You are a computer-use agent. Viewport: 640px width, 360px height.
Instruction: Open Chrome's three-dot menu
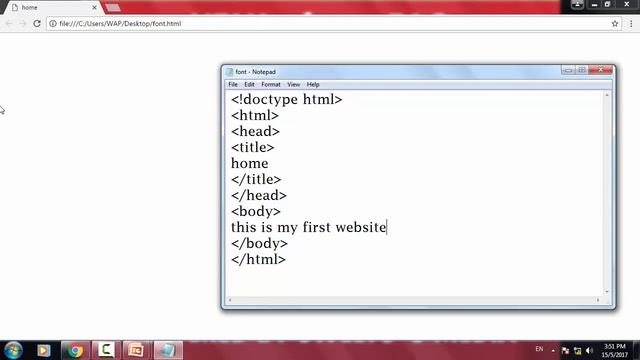click(x=631, y=24)
